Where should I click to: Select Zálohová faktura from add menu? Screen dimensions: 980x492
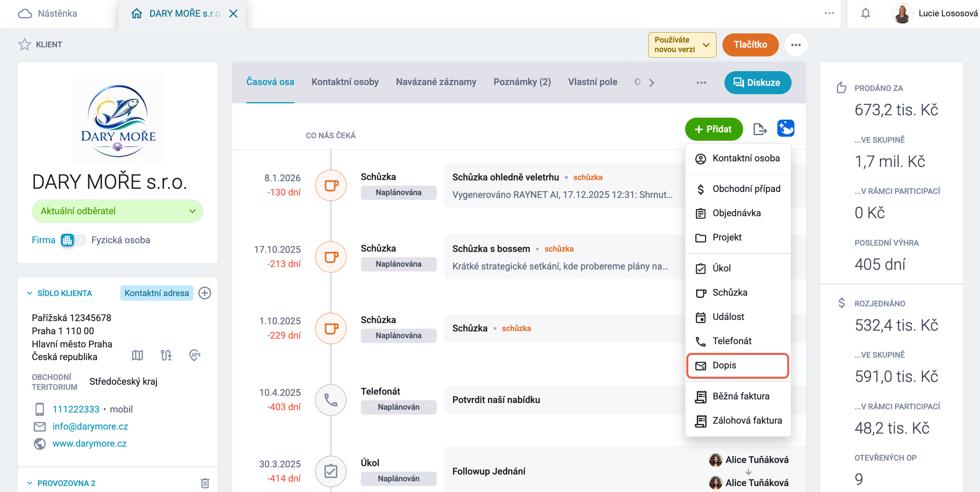(x=738, y=421)
